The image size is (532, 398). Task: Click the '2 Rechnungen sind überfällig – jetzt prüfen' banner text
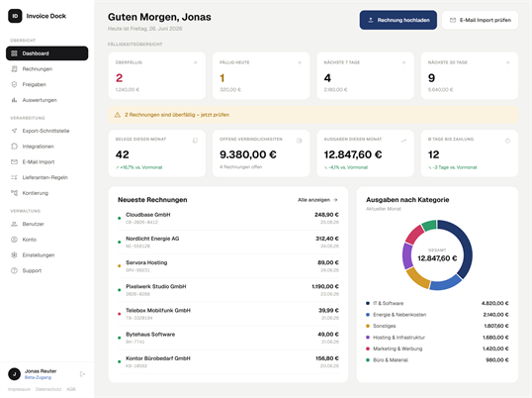(x=177, y=115)
